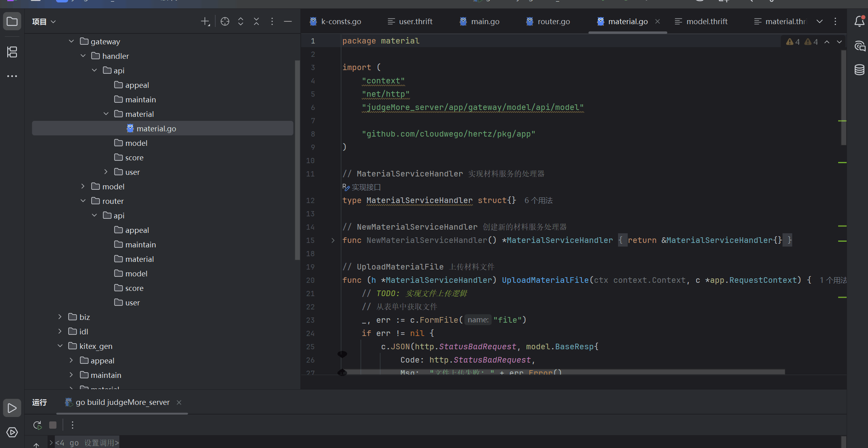
Task: Click the Project folder tool window icon
Action: pyautogui.click(x=12, y=21)
